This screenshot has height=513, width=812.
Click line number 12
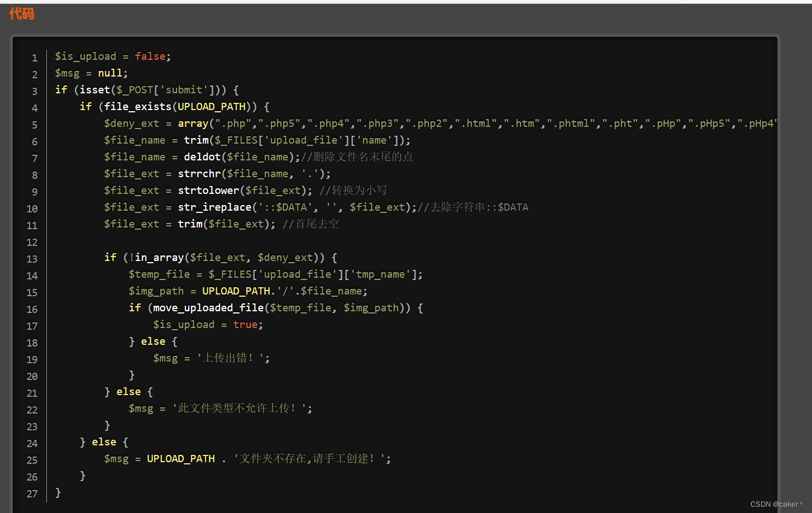point(32,243)
